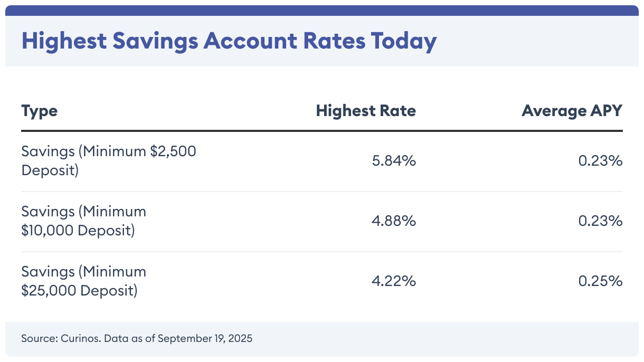
Task: Select the Type column header
Action: click(39, 111)
